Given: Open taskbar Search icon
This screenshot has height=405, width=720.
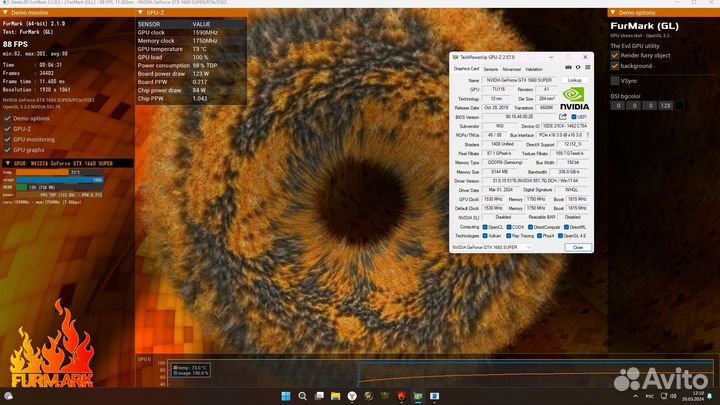Looking at the screenshot, I should tap(302, 396).
